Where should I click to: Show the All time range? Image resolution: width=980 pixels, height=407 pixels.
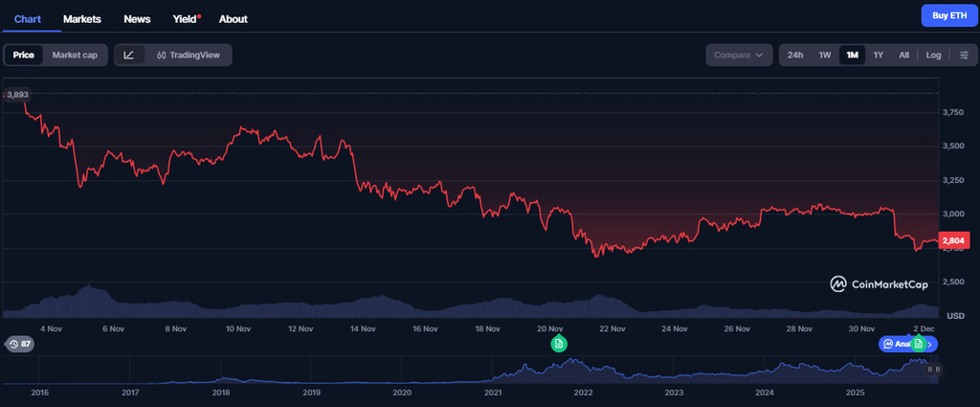[x=903, y=55]
